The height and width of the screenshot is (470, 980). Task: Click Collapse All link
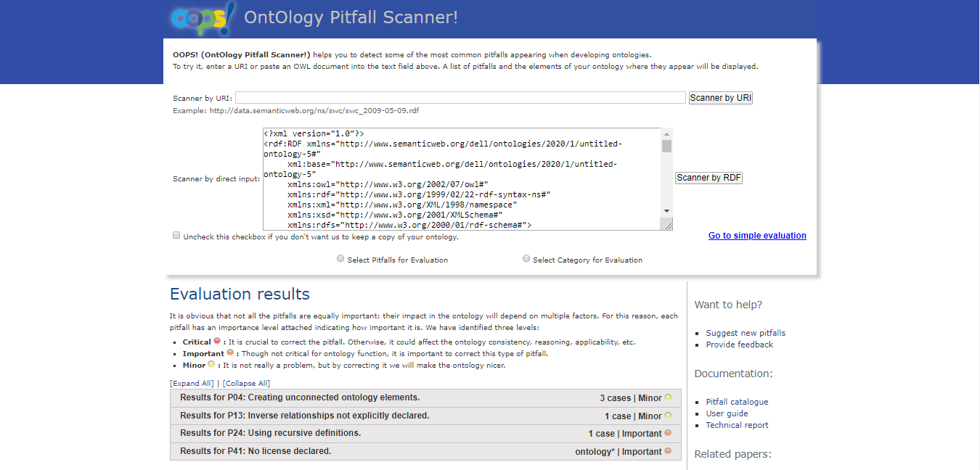click(245, 383)
